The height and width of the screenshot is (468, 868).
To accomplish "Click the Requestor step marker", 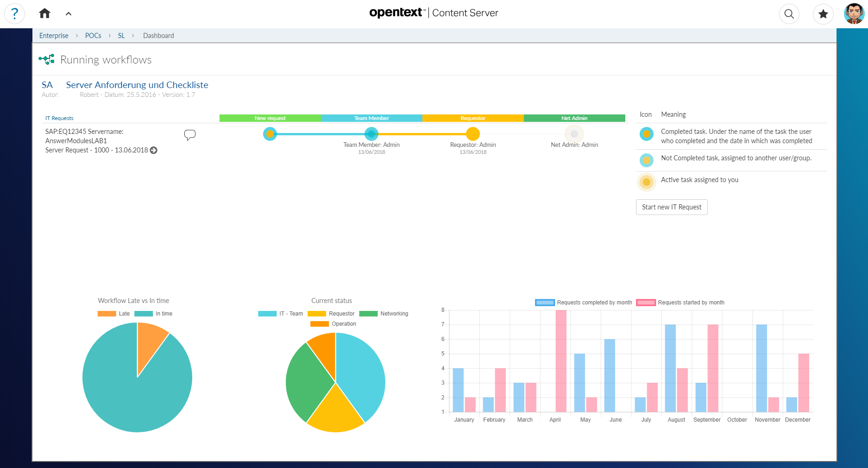I will coord(473,134).
